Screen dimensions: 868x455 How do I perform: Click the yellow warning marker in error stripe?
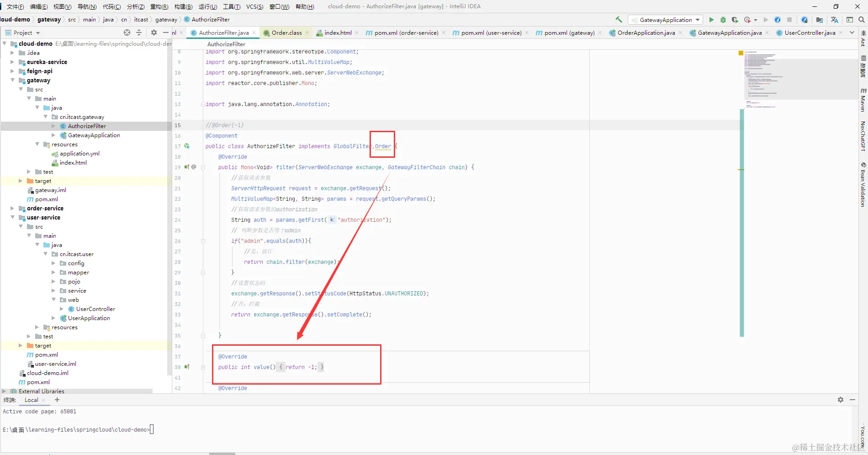[x=741, y=170]
